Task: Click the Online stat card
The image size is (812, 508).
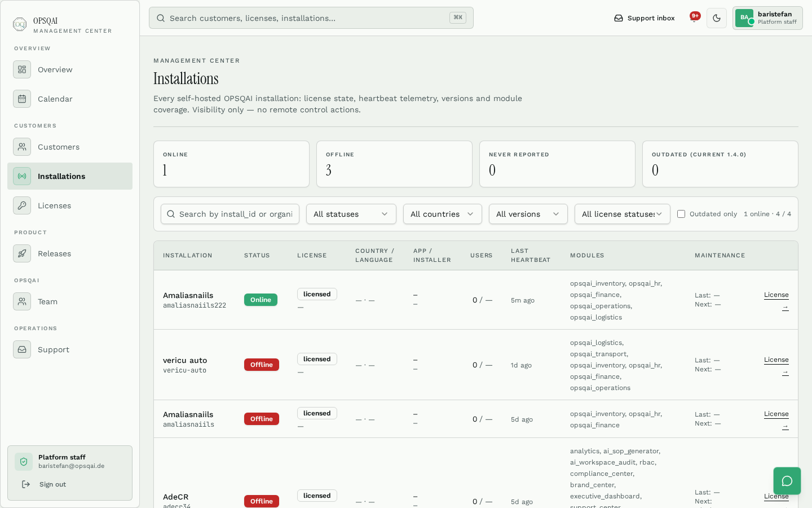Action: click(231, 164)
